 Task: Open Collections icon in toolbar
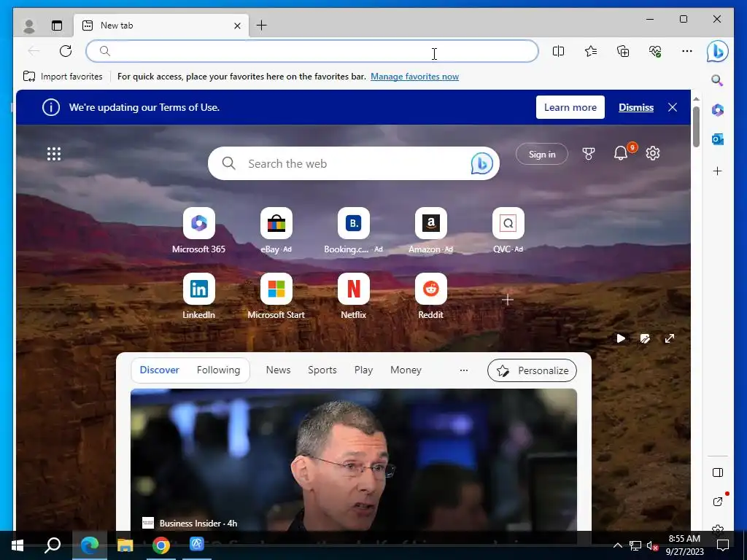[623, 51]
